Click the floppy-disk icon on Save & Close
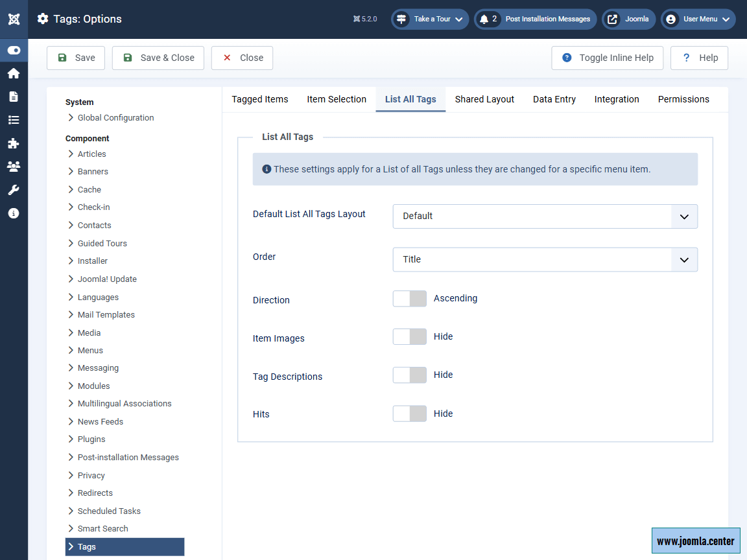 128,58
